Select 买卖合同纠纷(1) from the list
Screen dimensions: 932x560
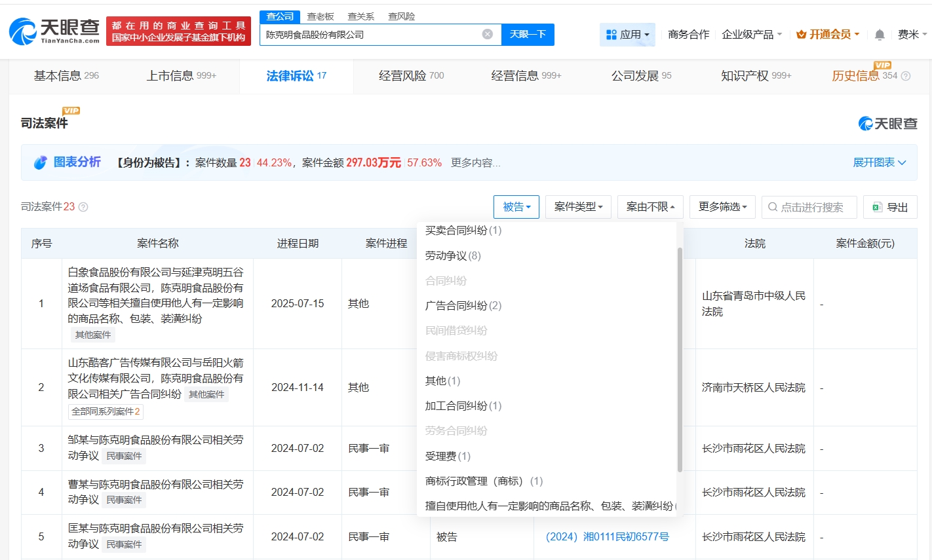point(463,231)
